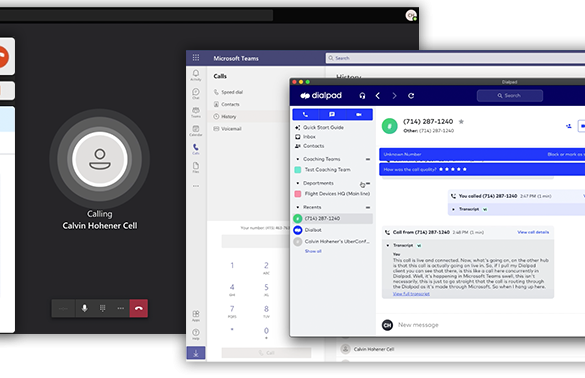Dial digit 2 on Teams keypad
The image size is (585, 378).
pos(266,267)
